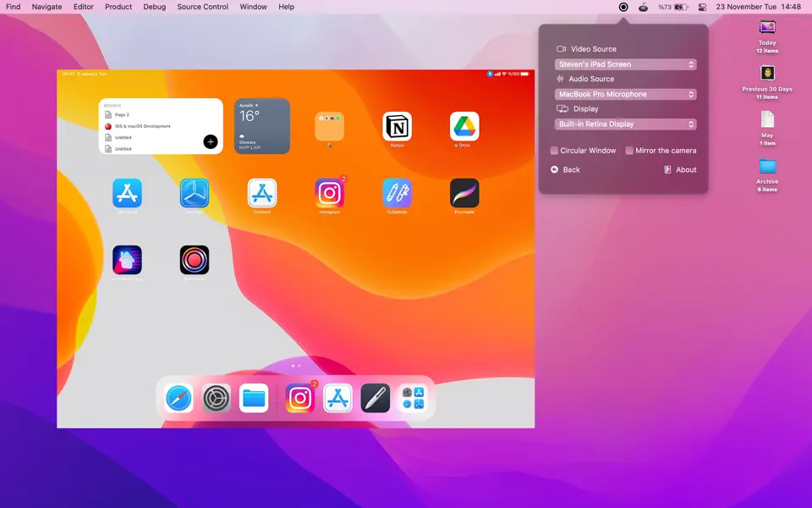Open the App Library icon in dock
812x508 pixels.
[413, 398]
